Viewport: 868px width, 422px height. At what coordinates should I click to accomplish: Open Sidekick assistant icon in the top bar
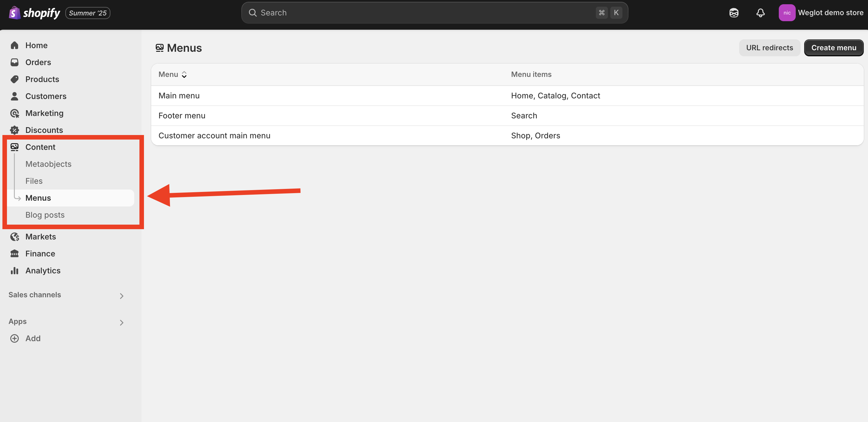click(733, 13)
